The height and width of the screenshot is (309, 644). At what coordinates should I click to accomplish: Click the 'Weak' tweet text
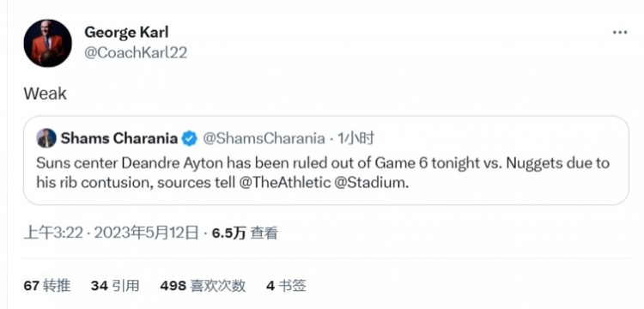pos(46,94)
